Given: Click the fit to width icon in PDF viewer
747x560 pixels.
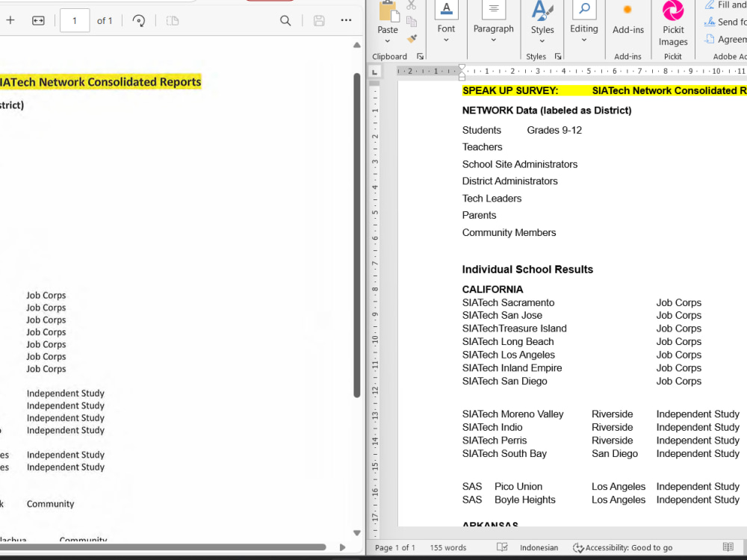Looking at the screenshot, I should tap(38, 20).
